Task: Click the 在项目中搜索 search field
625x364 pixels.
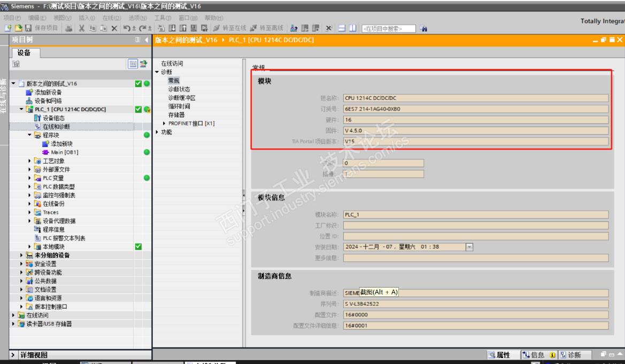Action: 389,28
